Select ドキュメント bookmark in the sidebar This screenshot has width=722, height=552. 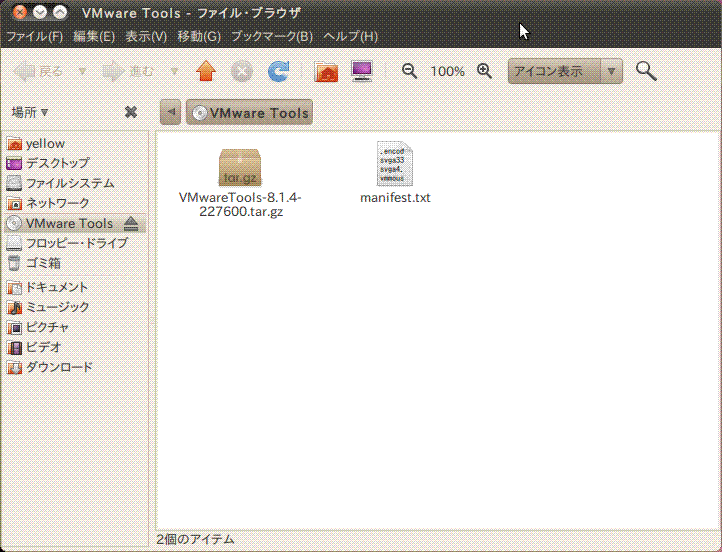tap(76, 287)
